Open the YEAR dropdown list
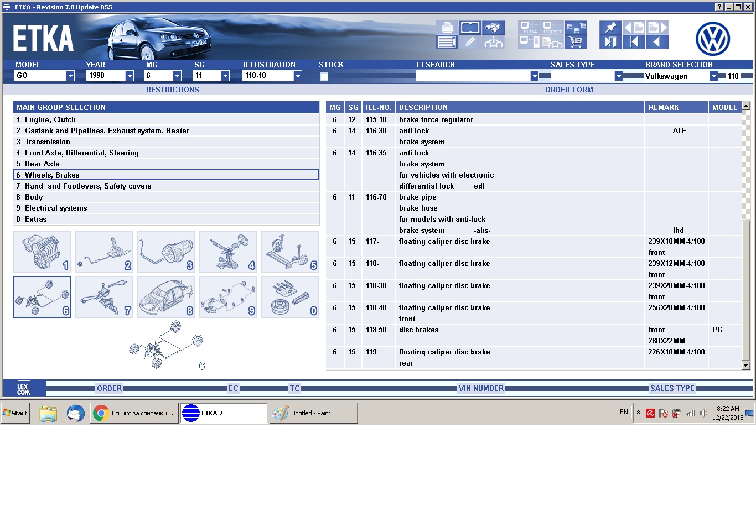Image resolution: width=756 pixels, height=532 pixels. (x=130, y=76)
